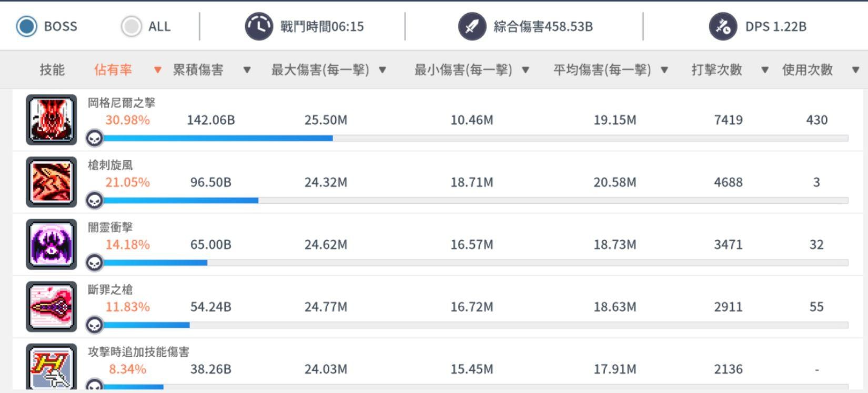Click the 斷罪之槍 skill icon
This screenshot has height=393, width=868.
tap(52, 307)
